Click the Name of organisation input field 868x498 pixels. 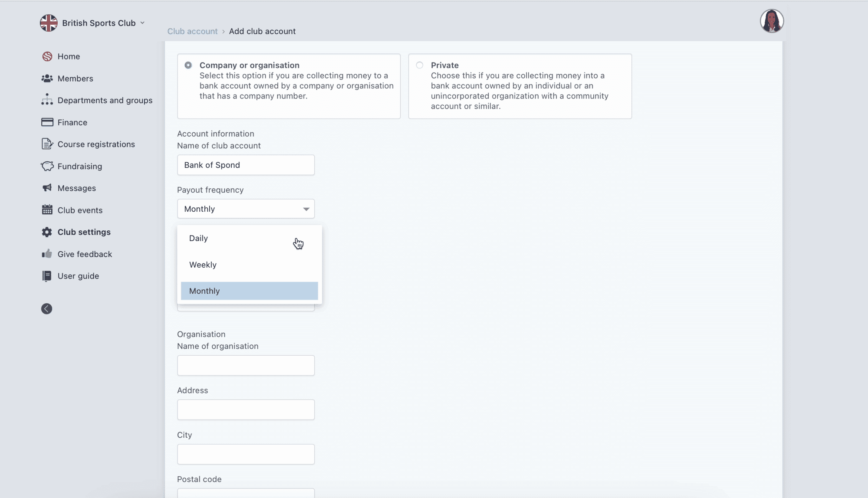[246, 365]
